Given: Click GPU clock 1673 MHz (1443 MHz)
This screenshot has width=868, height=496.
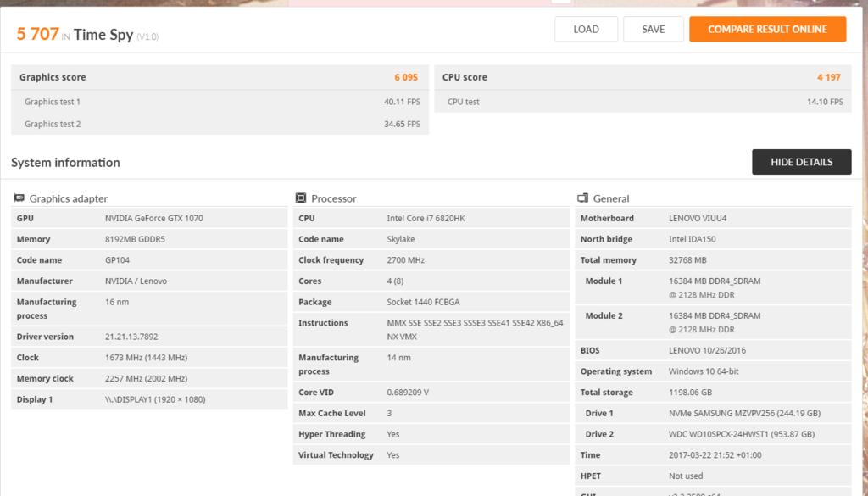Looking at the screenshot, I should pyautogui.click(x=146, y=358).
